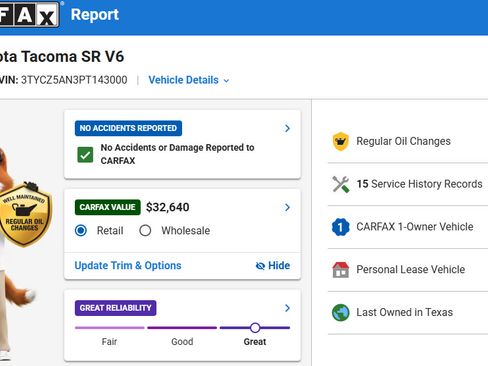Hide the CARFAX value with eye icon
The width and height of the screenshot is (488, 366).
pos(272,265)
